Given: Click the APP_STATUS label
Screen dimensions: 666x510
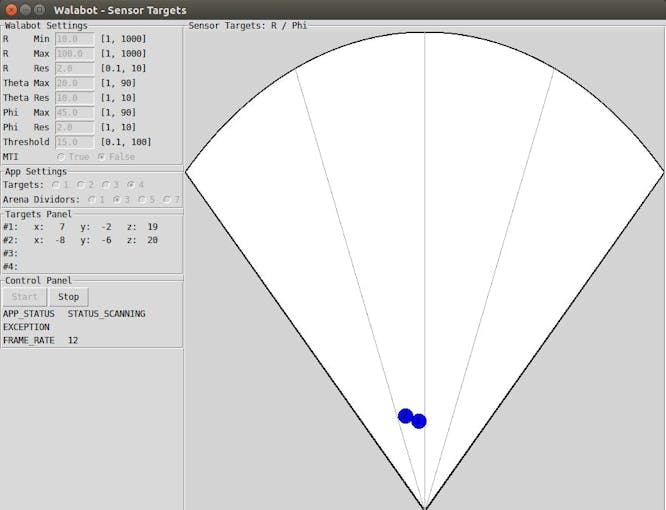Looking at the screenshot, I should tap(28, 314).
